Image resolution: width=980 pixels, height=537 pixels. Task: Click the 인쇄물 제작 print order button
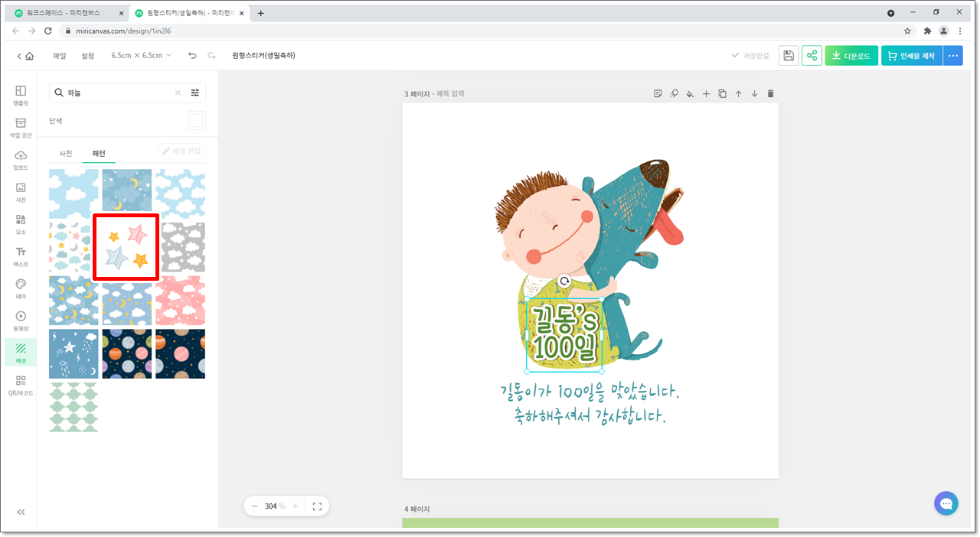click(x=912, y=56)
